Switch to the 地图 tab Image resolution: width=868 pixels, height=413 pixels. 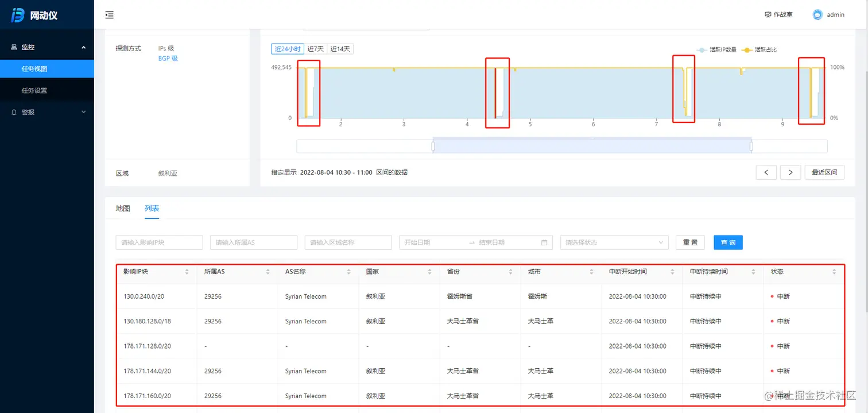(x=123, y=208)
